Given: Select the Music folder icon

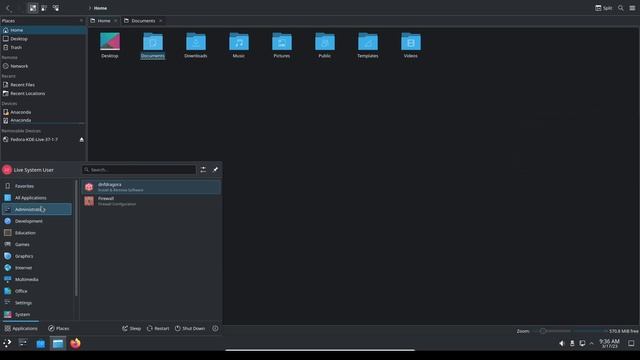Looking at the screenshot, I should tap(239, 45).
